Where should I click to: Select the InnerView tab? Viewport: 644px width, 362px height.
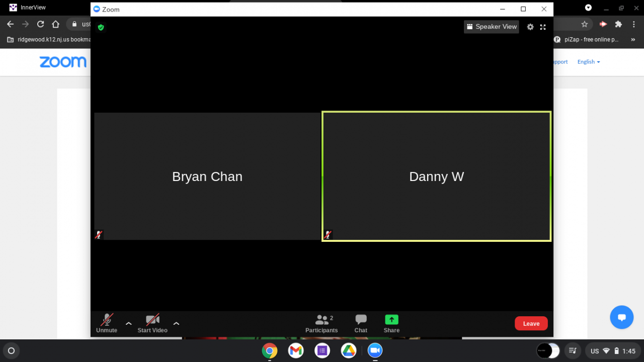pos(33,8)
